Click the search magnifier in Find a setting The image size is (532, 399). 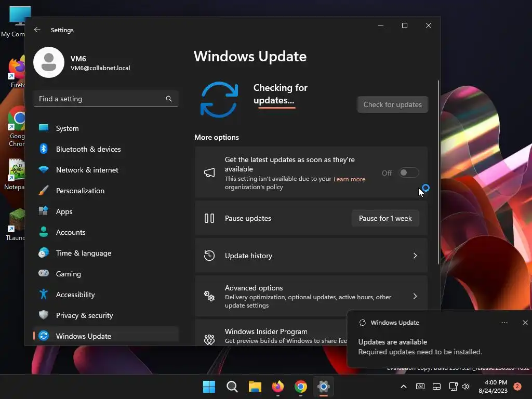pyautogui.click(x=169, y=99)
